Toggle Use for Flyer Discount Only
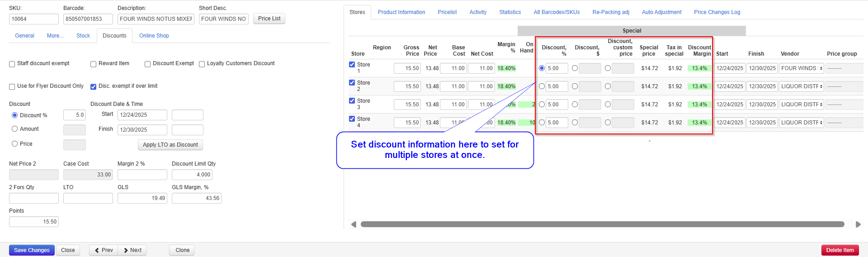Image resolution: width=868 pixels, height=257 pixels. tap(12, 87)
